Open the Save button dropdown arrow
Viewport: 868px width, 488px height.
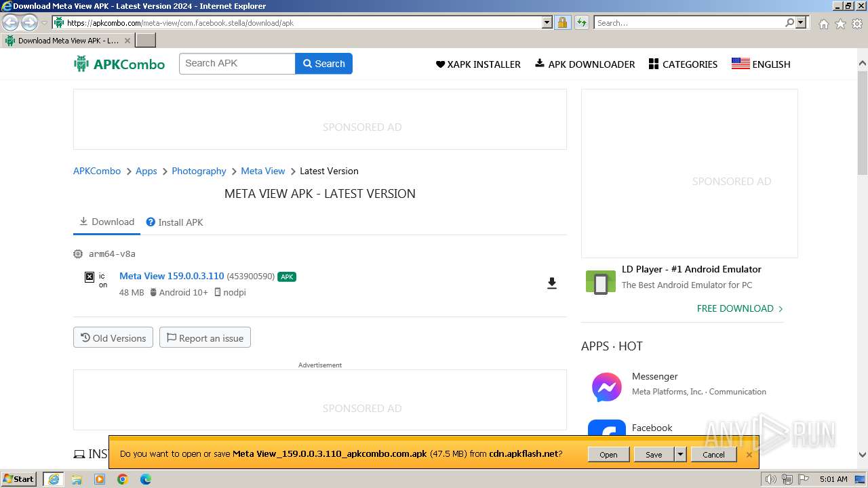[x=680, y=455]
